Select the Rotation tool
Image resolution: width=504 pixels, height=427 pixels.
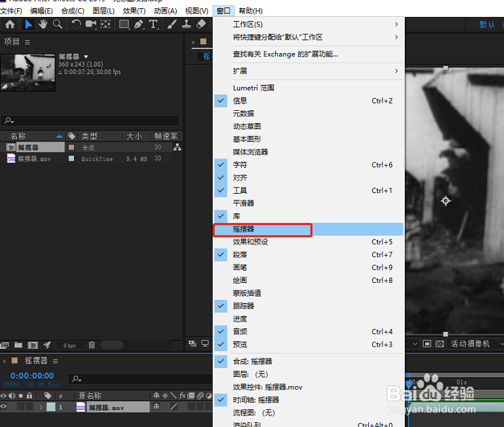pyautogui.click(x=76, y=24)
